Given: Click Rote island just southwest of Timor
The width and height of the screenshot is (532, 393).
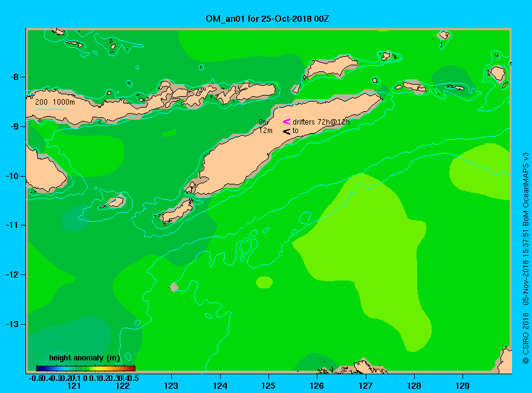Looking at the screenshot, I should (x=177, y=210).
